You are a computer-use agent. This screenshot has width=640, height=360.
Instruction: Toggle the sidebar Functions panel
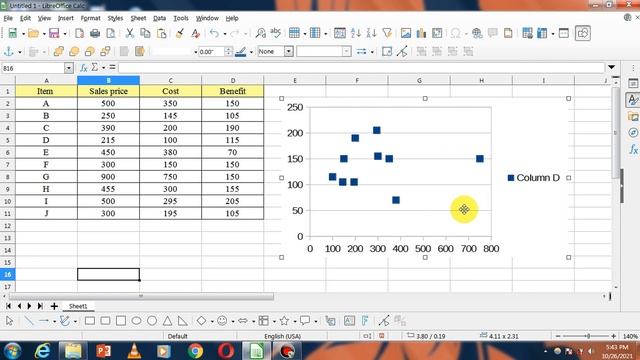click(633, 149)
